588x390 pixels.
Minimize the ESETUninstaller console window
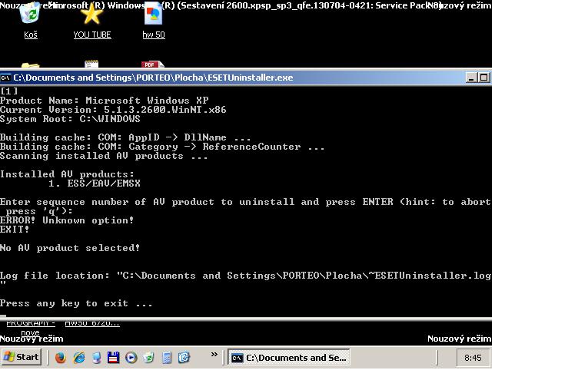(x=471, y=78)
